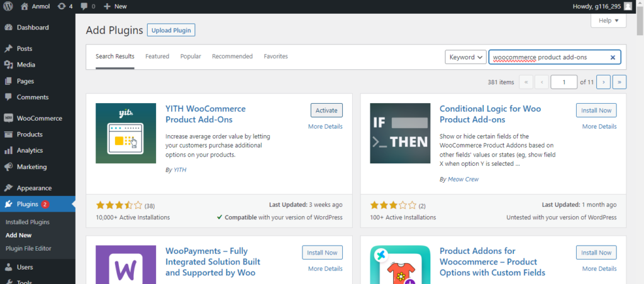Open the Keyword search type dropdown
Viewport: 644px width, 284px height.
[466, 57]
